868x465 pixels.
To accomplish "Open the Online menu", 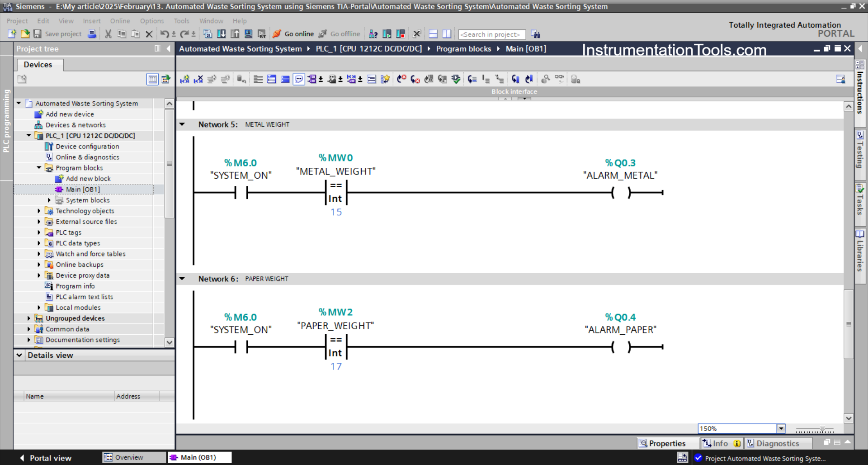I will pyautogui.click(x=120, y=21).
